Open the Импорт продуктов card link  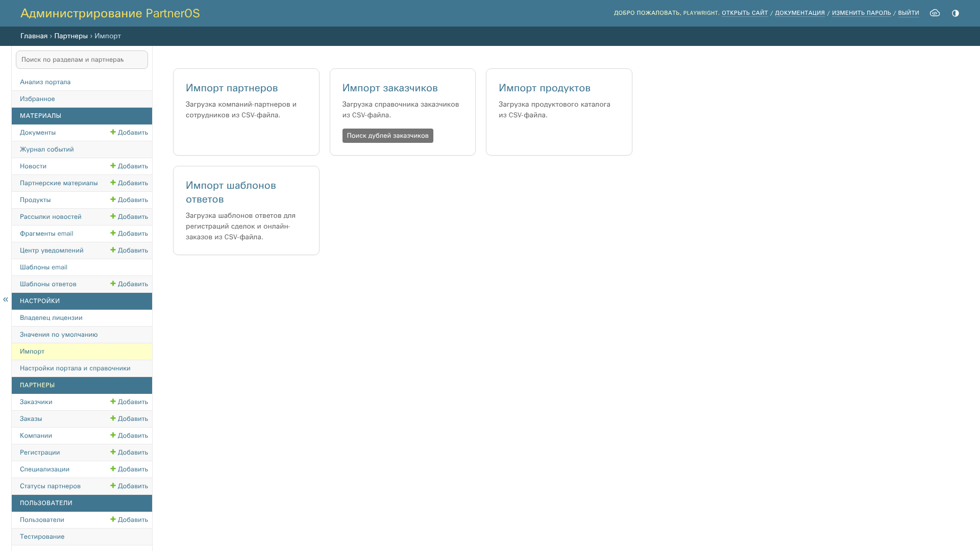click(x=545, y=88)
